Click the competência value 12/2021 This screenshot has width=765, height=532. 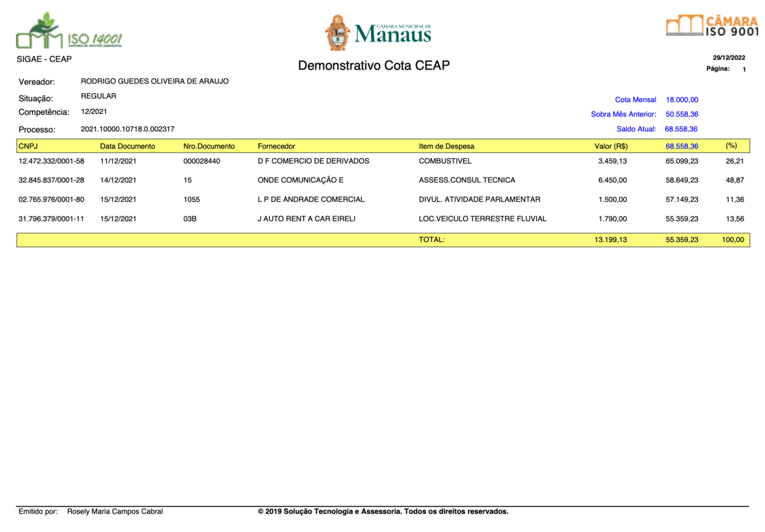point(94,111)
